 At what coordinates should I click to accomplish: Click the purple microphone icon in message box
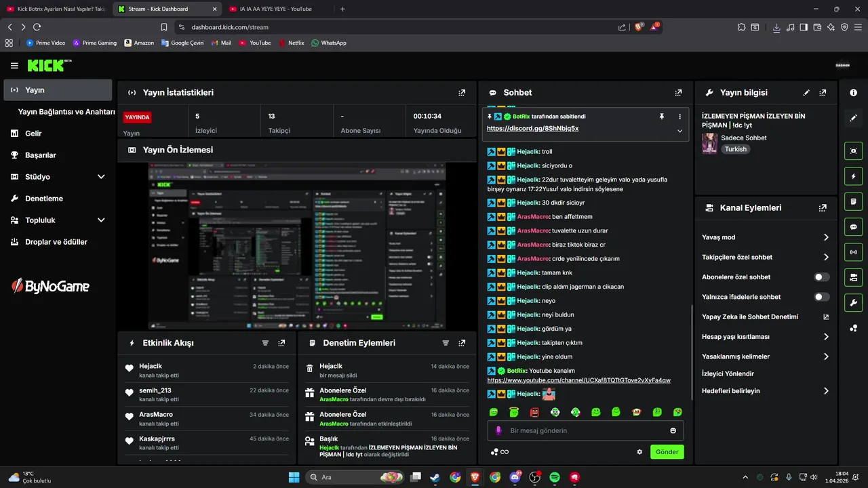(498, 430)
